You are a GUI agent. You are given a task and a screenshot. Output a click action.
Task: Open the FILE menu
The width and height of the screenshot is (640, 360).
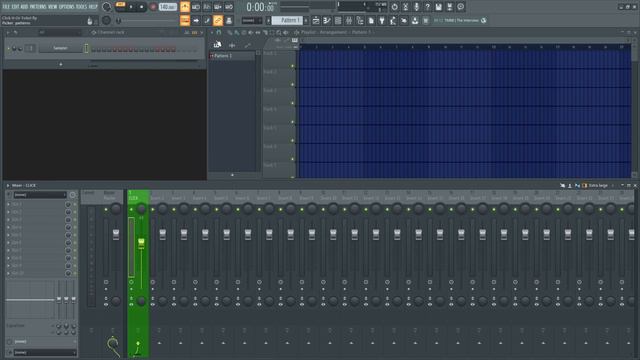pos(6,7)
